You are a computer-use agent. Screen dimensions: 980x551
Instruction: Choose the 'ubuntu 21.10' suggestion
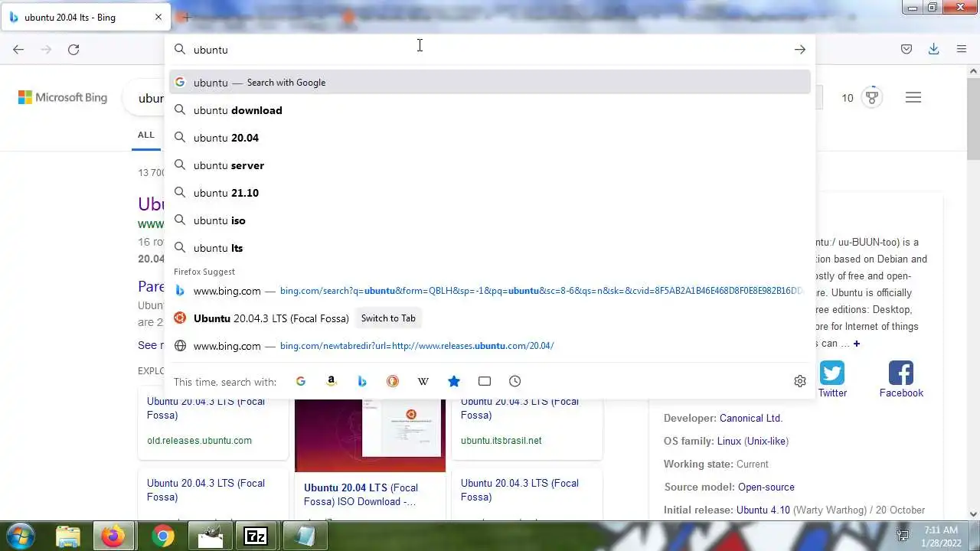coord(490,193)
